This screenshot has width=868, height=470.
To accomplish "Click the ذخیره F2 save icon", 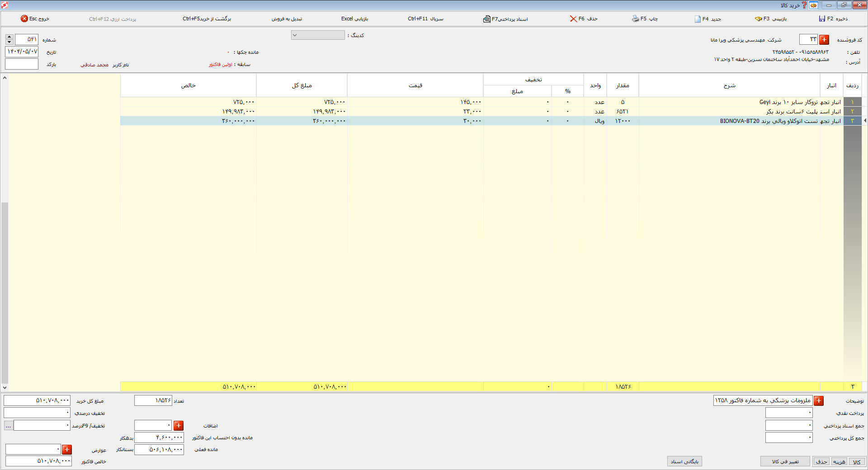I will tap(822, 19).
